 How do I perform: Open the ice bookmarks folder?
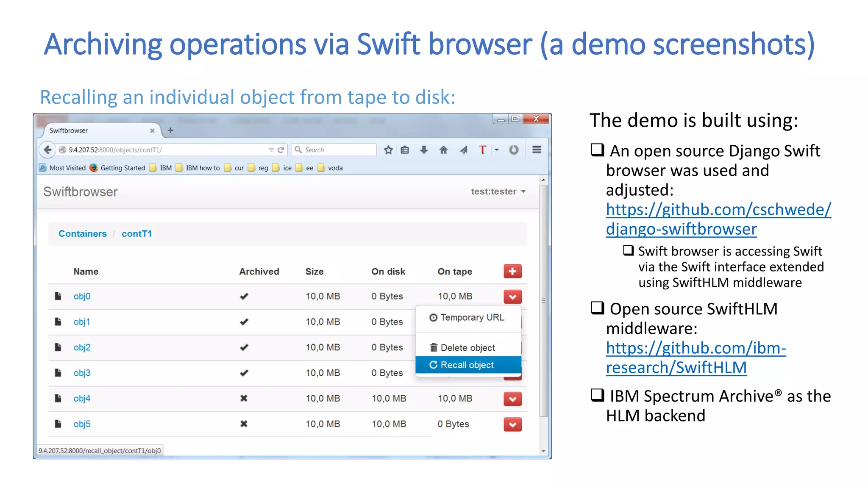coord(282,168)
